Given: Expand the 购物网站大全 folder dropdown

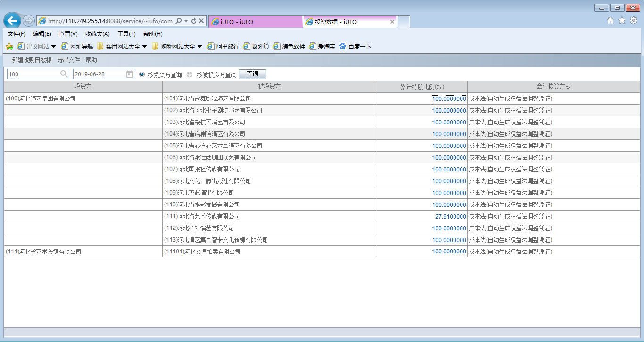Looking at the screenshot, I should pyautogui.click(x=199, y=46).
